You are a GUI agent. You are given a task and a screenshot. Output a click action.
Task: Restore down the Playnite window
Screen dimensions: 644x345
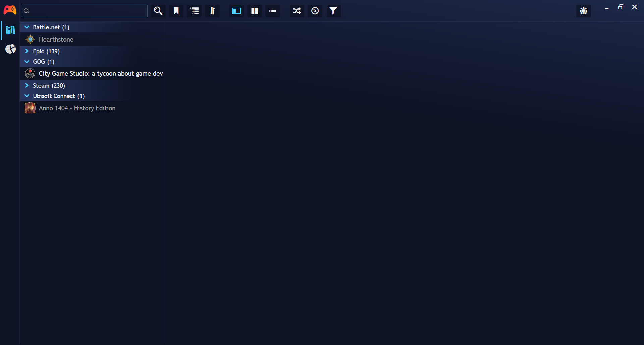(x=621, y=7)
